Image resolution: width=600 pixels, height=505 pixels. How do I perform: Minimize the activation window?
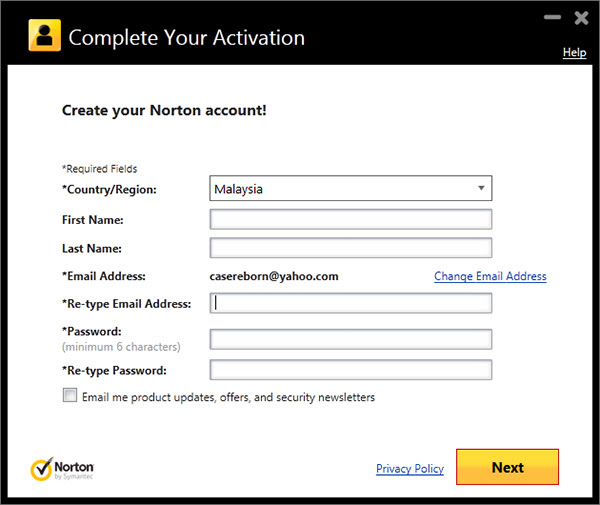click(x=552, y=17)
